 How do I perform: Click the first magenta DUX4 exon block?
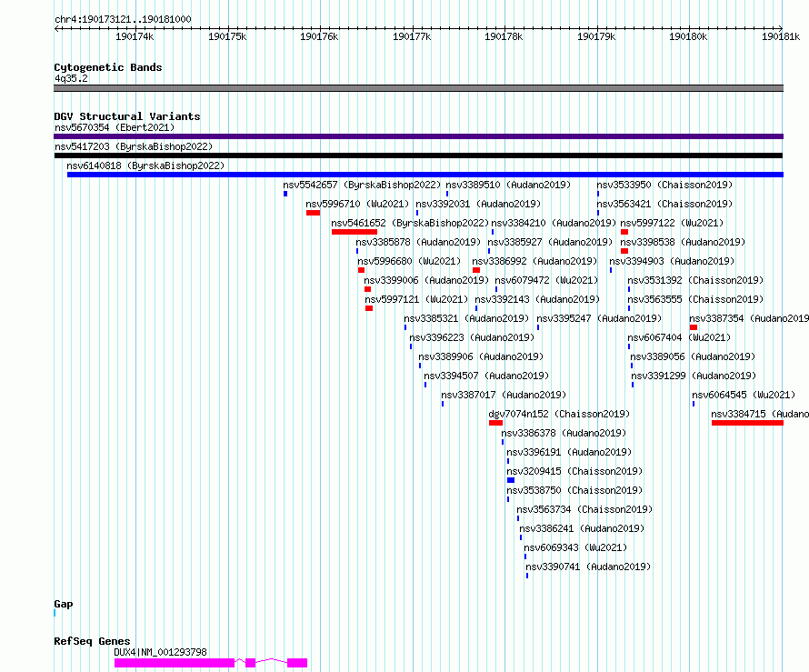(175, 663)
